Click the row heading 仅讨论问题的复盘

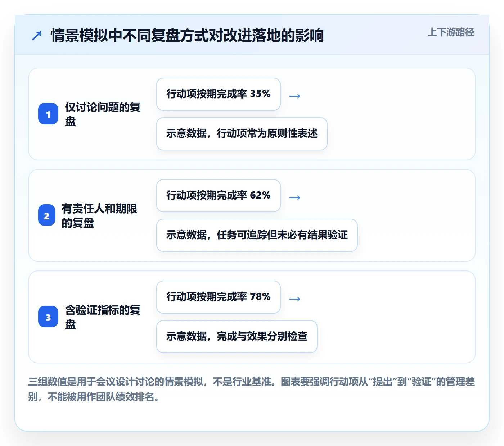[x=103, y=114]
